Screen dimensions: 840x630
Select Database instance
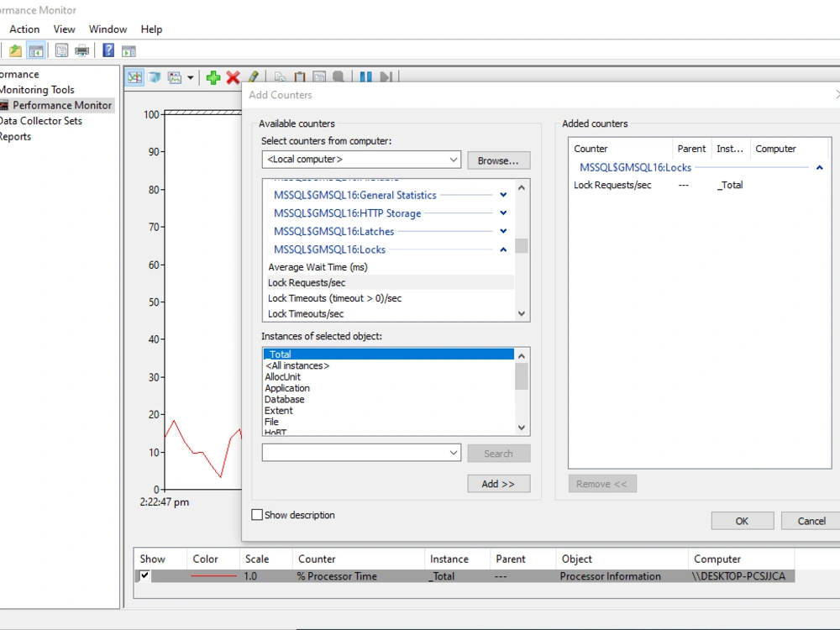click(x=285, y=399)
